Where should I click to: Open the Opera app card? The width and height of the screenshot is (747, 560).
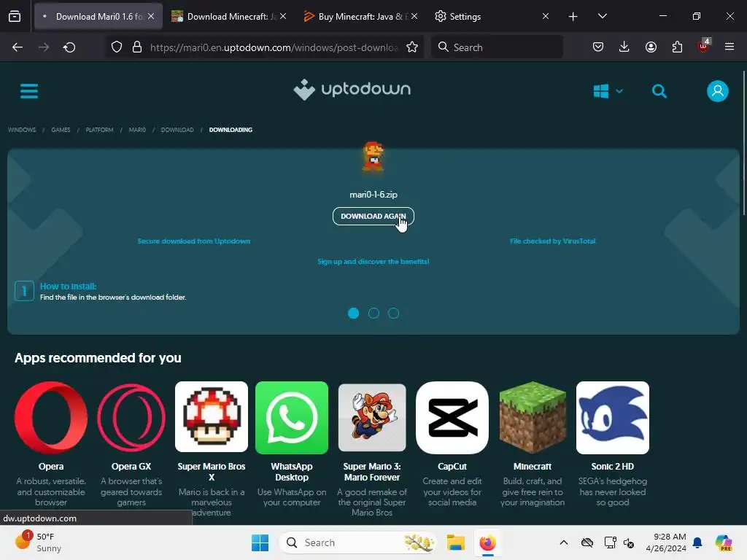pos(51,444)
